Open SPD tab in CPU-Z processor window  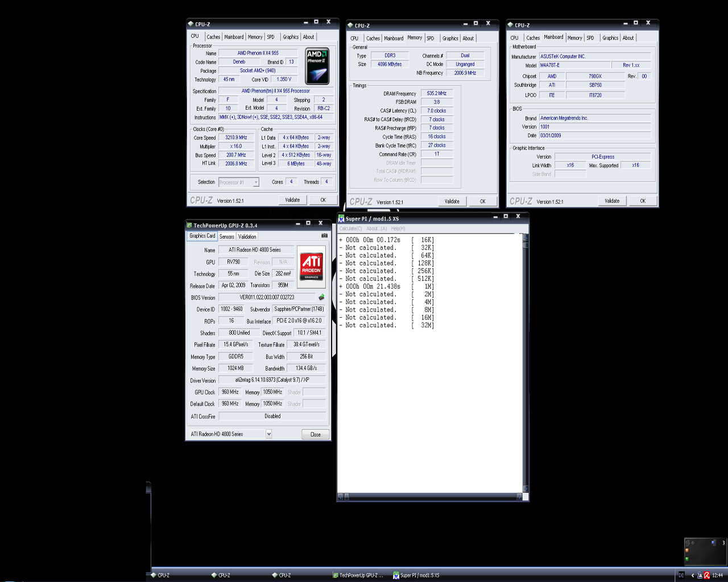(271, 37)
